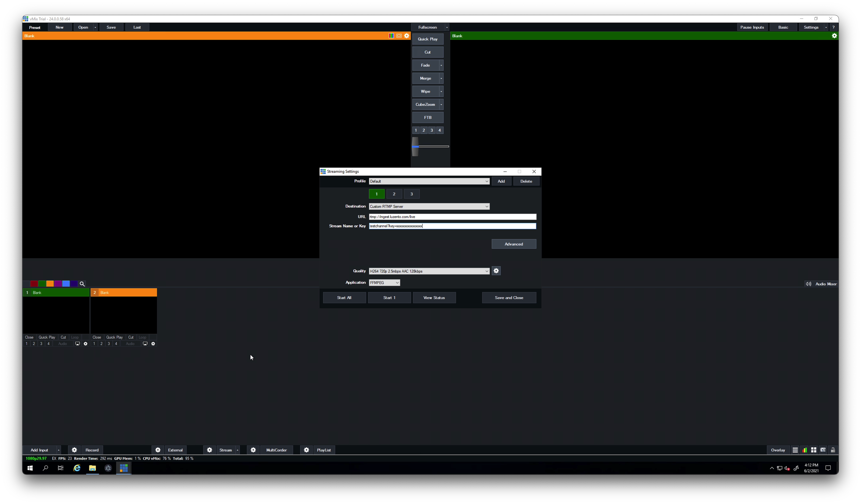Open quality settings gear in Streaming Settings

(x=496, y=271)
